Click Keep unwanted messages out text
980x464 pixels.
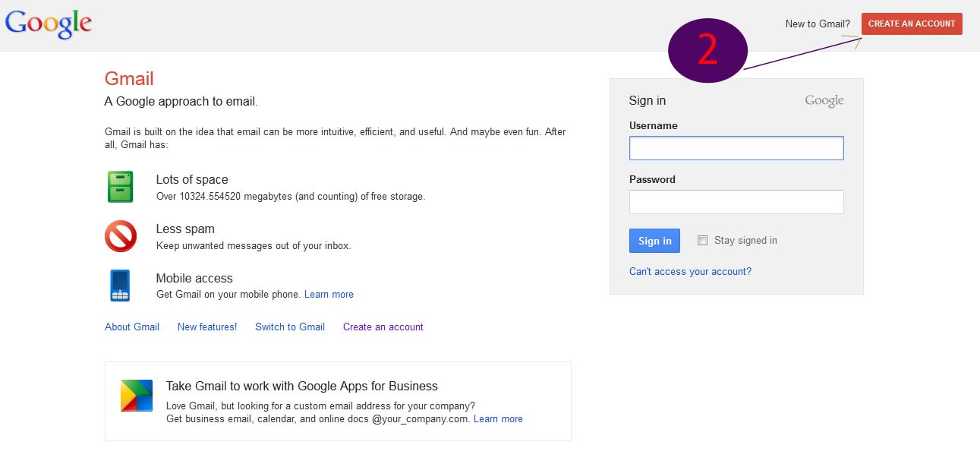[x=254, y=245]
